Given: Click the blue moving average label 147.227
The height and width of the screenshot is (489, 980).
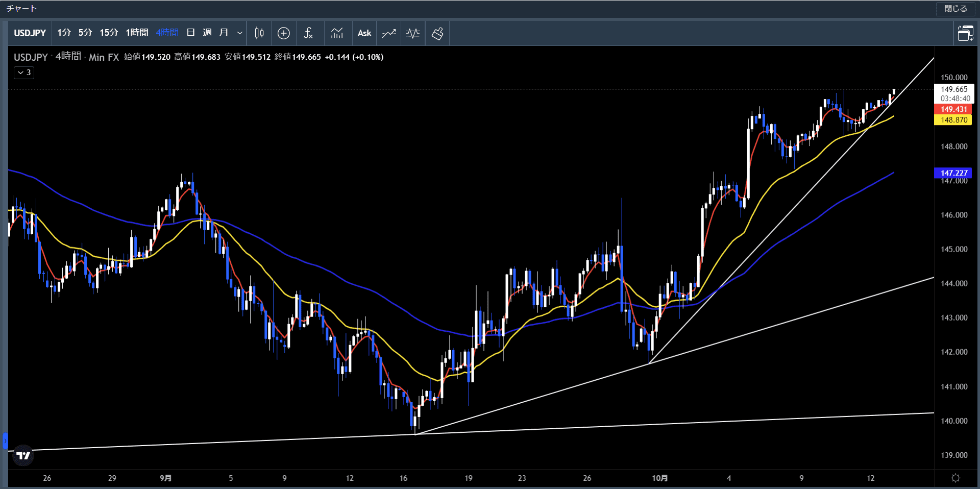Looking at the screenshot, I should click(953, 173).
